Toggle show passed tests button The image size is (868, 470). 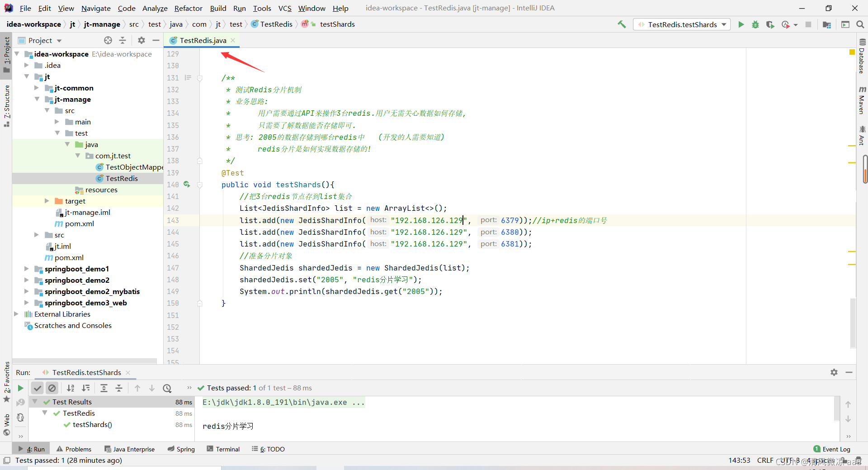tap(38, 388)
